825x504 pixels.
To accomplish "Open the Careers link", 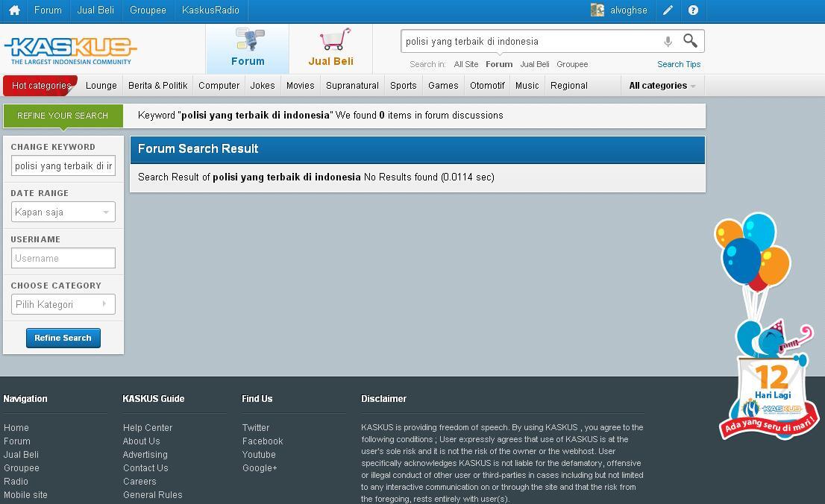I will tap(139, 482).
